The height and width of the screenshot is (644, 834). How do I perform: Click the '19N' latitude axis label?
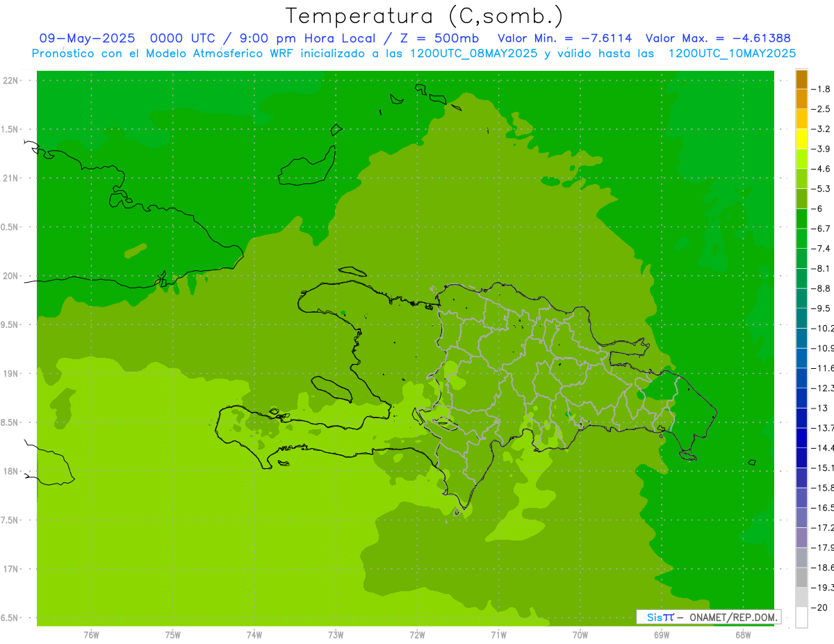point(11,374)
